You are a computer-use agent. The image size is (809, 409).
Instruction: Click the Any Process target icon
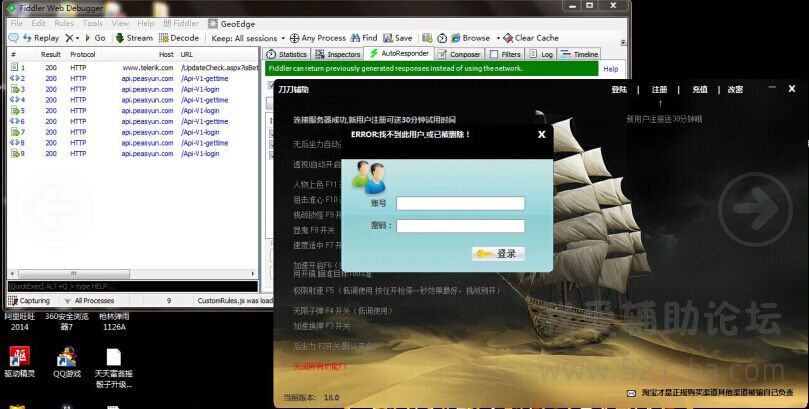coord(294,38)
